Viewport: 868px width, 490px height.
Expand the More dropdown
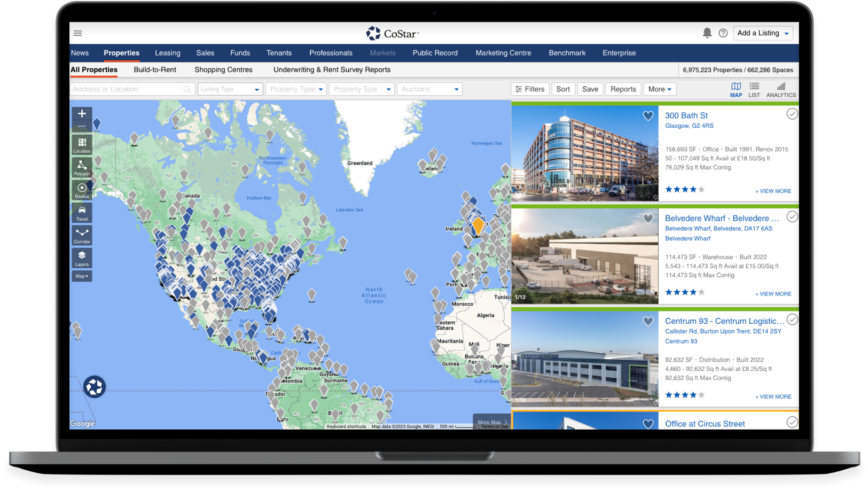pyautogui.click(x=660, y=89)
